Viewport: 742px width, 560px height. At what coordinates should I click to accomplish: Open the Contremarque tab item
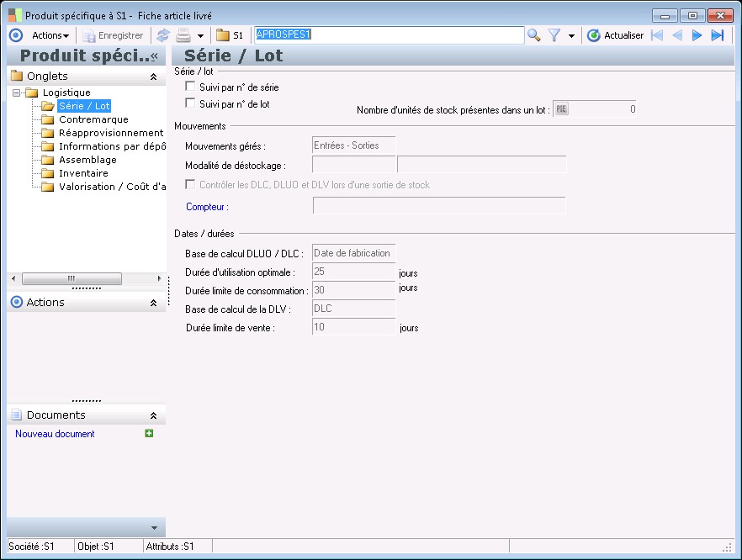click(x=93, y=119)
